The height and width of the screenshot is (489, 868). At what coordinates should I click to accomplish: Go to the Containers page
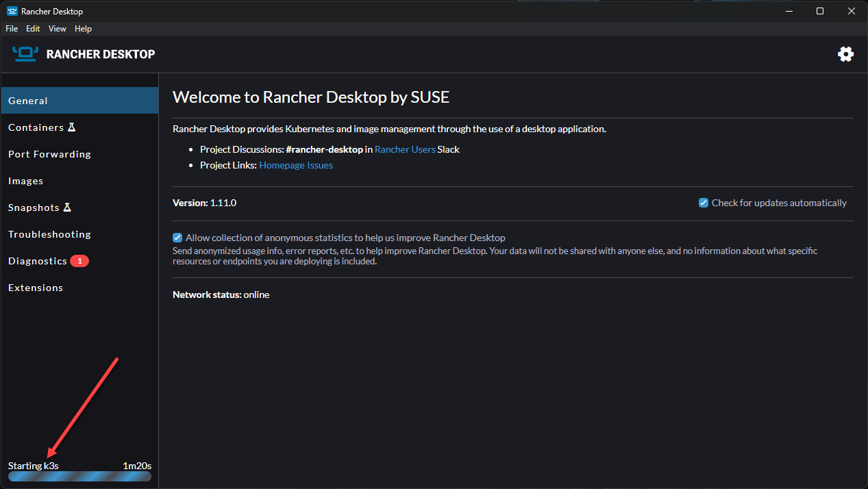click(79, 127)
